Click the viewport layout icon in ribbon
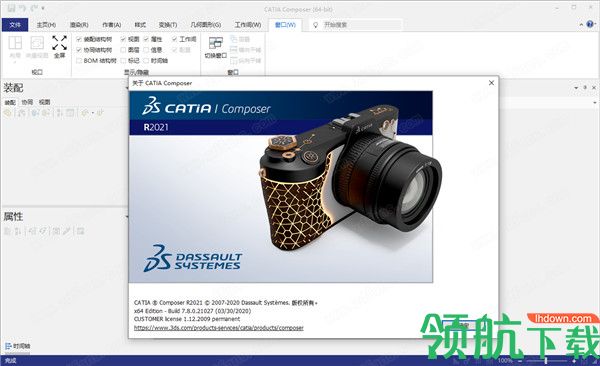Screen dimensions: 600x366 pyautogui.click(x=15, y=43)
